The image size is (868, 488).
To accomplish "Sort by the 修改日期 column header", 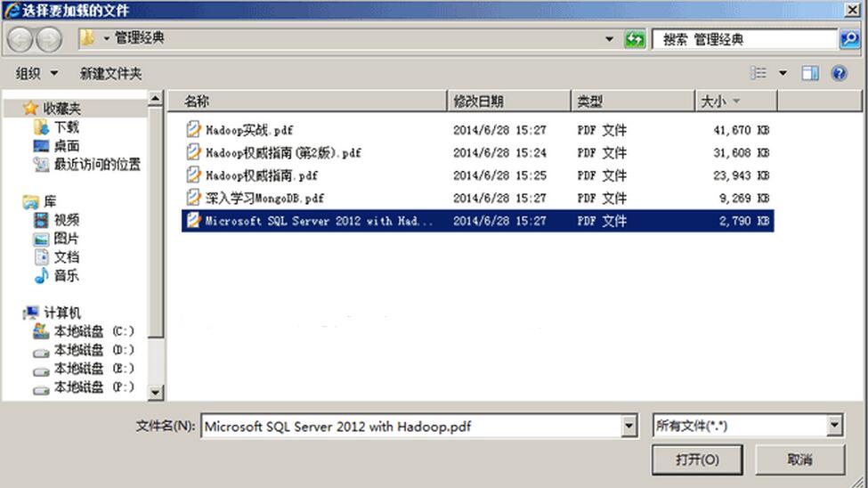I will [x=508, y=101].
